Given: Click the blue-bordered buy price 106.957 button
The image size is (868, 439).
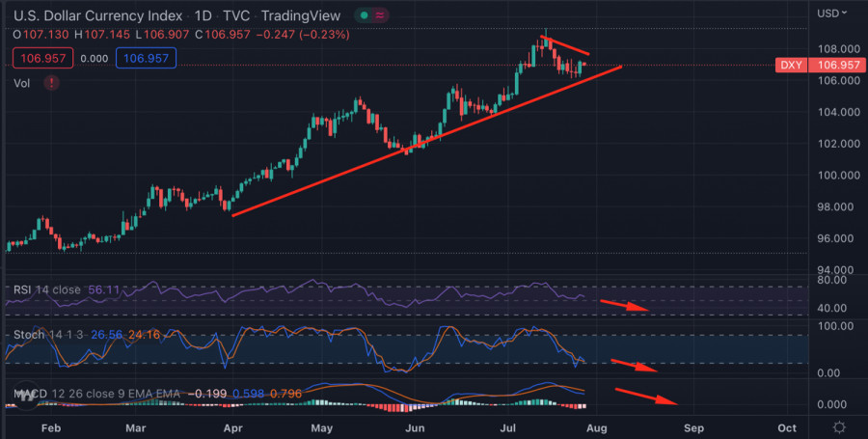Looking at the screenshot, I should click(147, 58).
